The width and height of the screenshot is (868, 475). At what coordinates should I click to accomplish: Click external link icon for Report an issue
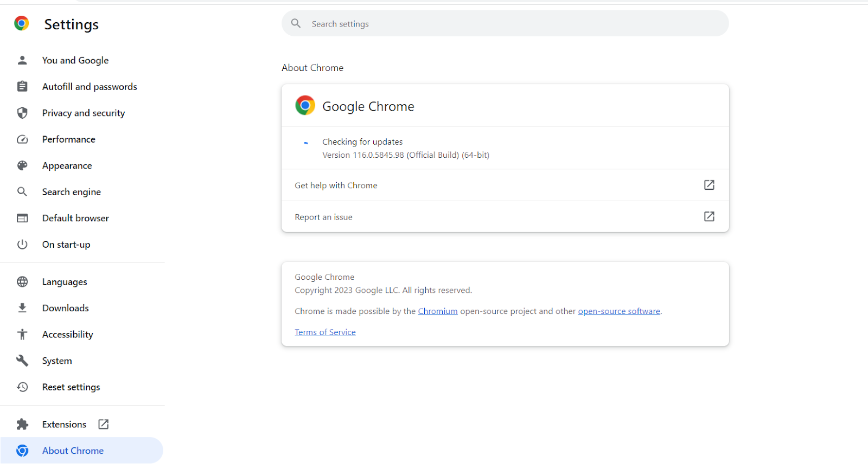pos(709,216)
